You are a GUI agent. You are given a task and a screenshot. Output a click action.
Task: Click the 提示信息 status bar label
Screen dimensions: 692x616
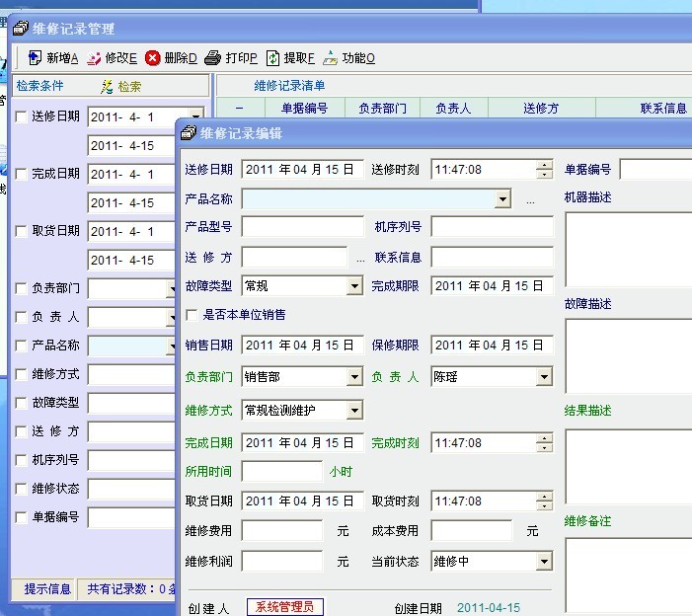(x=47, y=589)
